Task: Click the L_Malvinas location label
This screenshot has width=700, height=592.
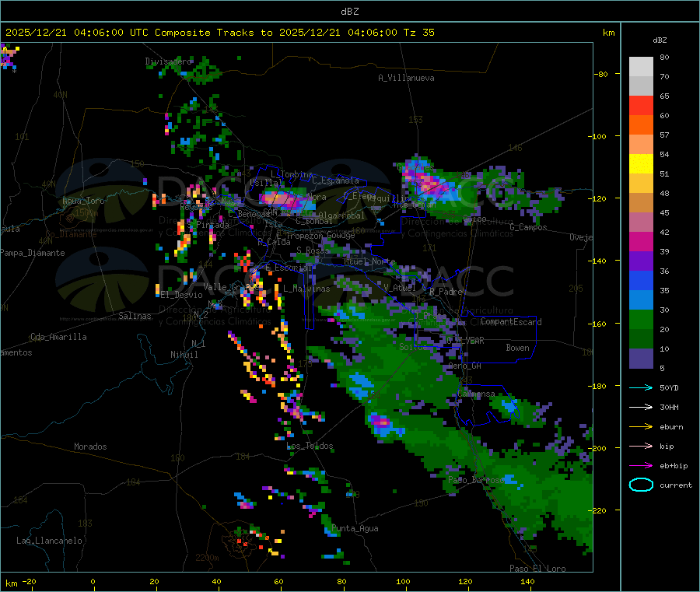Action: 306,289
